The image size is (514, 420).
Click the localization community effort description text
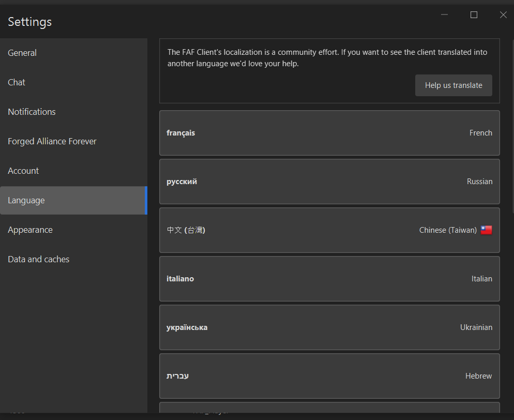327,58
